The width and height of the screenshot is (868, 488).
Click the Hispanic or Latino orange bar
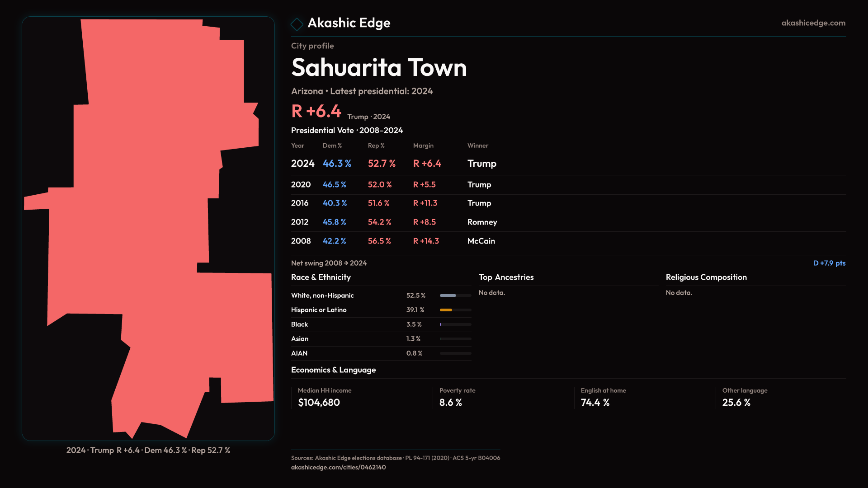pos(447,310)
